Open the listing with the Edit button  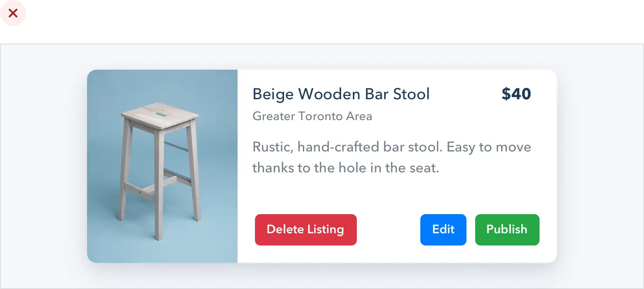tap(443, 229)
